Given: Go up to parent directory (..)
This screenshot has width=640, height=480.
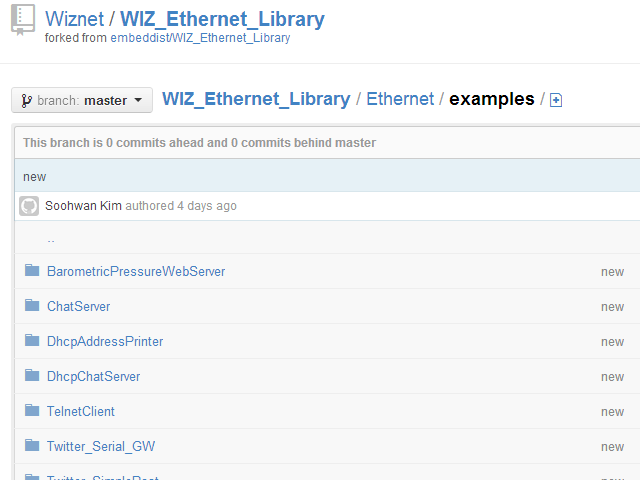Looking at the screenshot, I should pos(51,240).
